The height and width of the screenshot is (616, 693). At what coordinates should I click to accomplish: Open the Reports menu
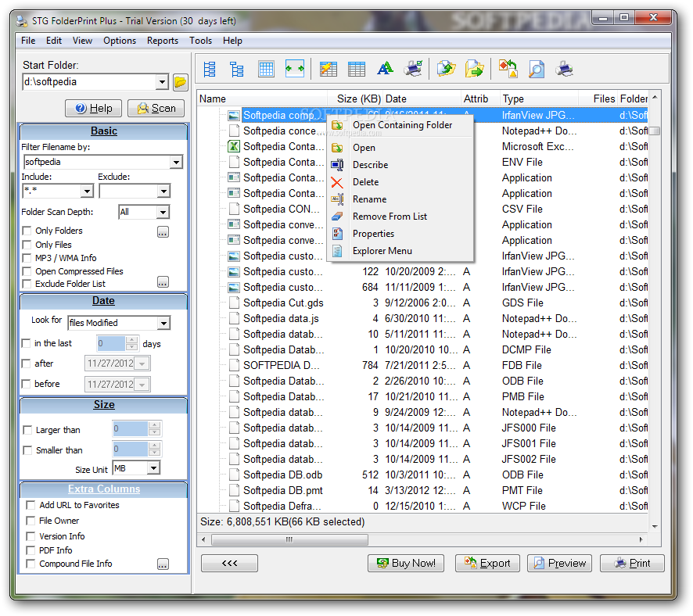point(163,41)
